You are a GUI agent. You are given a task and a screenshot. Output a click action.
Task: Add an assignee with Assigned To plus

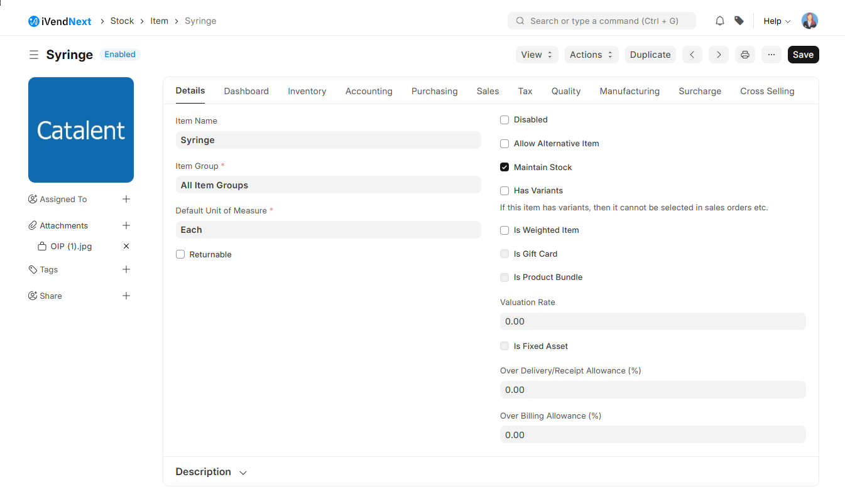click(x=126, y=199)
